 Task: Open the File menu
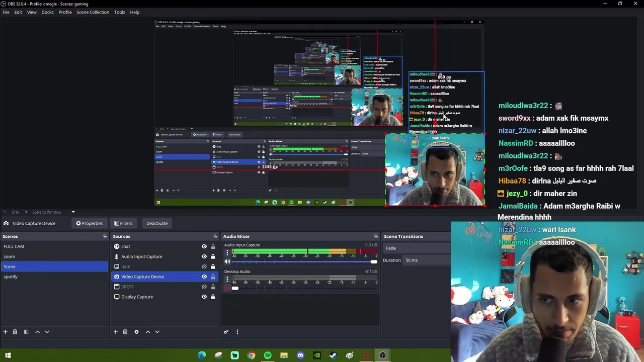tap(6, 12)
